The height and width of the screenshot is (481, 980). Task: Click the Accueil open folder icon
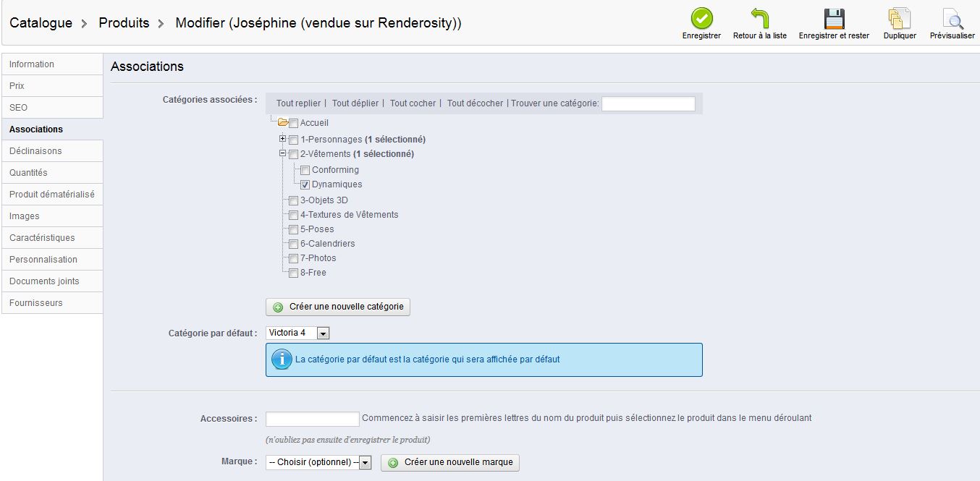283,123
